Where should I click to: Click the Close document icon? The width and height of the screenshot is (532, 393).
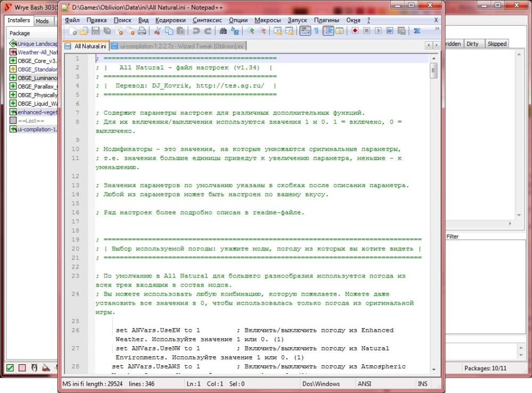coord(119,31)
